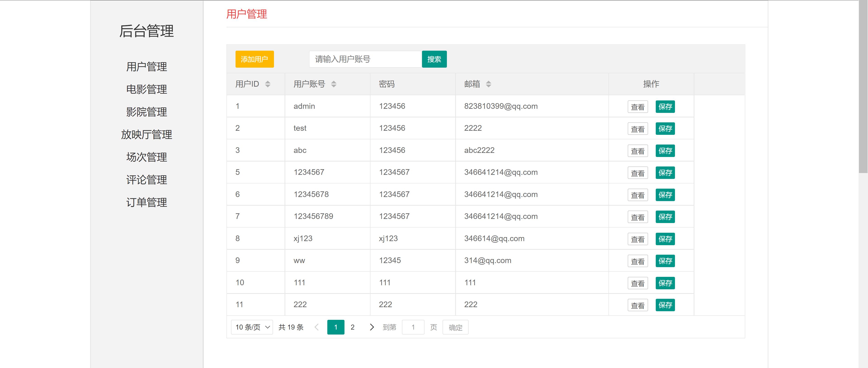Sort the table by 用户账号 column
Viewport: 868px width, 368px height.
(x=334, y=84)
